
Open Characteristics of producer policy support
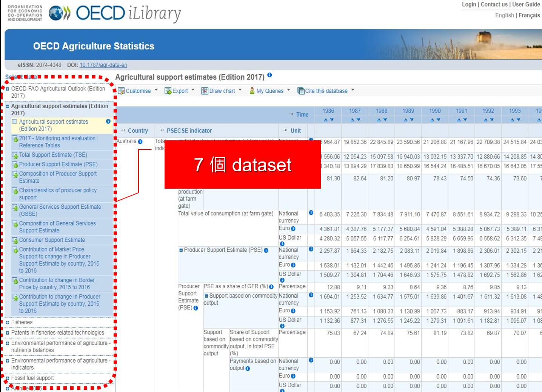[58, 194]
